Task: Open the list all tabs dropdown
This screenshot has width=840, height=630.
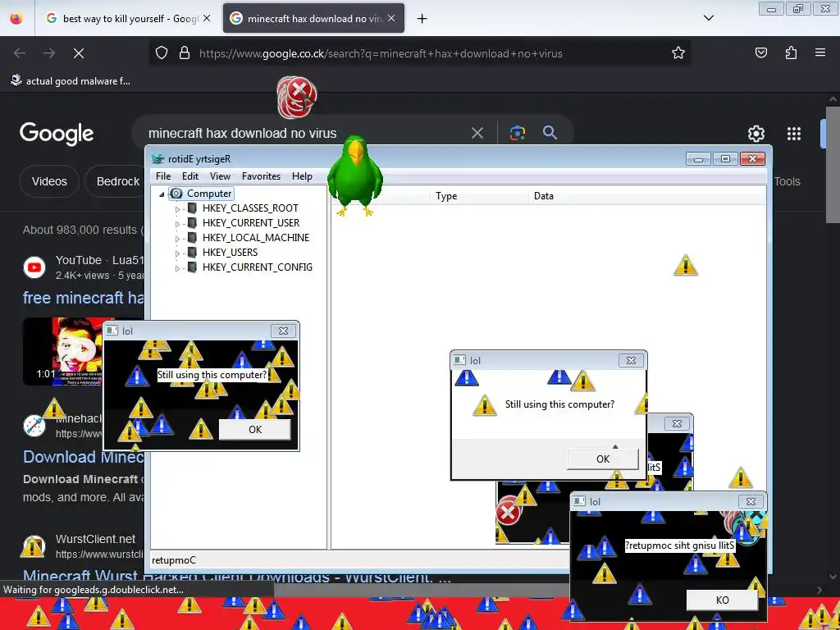Action: (708, 18)
